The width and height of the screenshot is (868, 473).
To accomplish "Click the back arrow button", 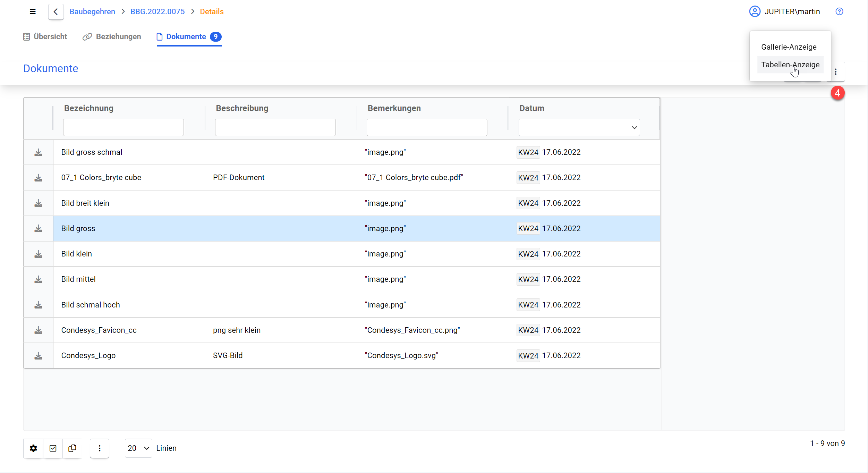I will pyautogui.click(x=56, y=12).
